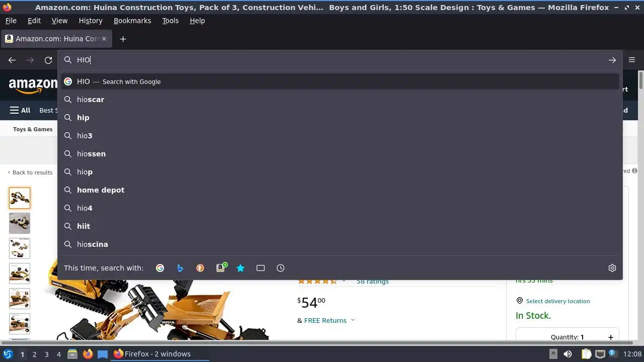Close the Amazon.com Huina tab
Screen dimensions: 644x362
pyautogui.click(x=104, y=39)
